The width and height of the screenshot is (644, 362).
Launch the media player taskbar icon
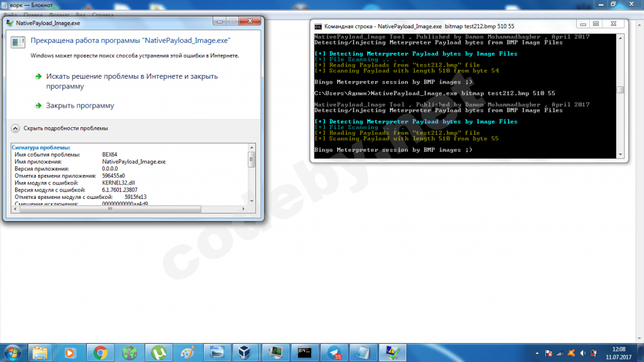[x=70, y=353]
